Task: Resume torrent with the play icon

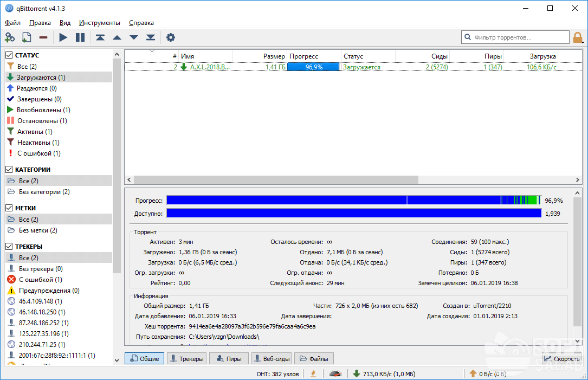Action: point(63,37)
